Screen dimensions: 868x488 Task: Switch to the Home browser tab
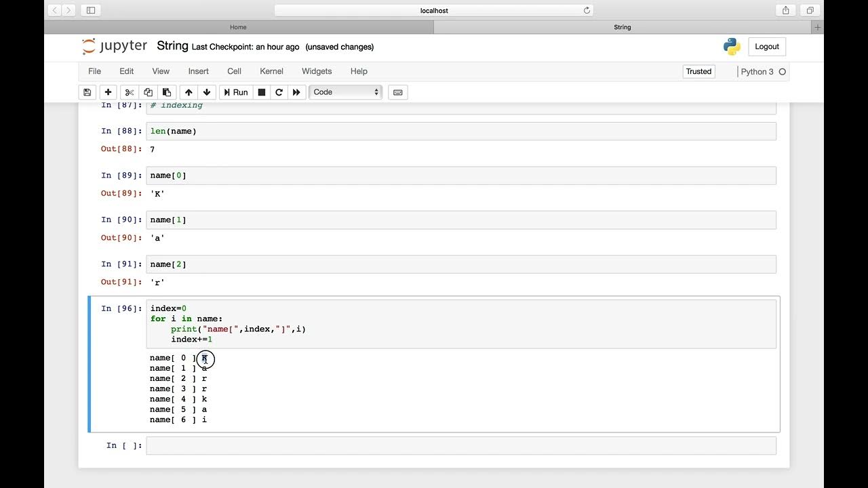coord(238,27)
